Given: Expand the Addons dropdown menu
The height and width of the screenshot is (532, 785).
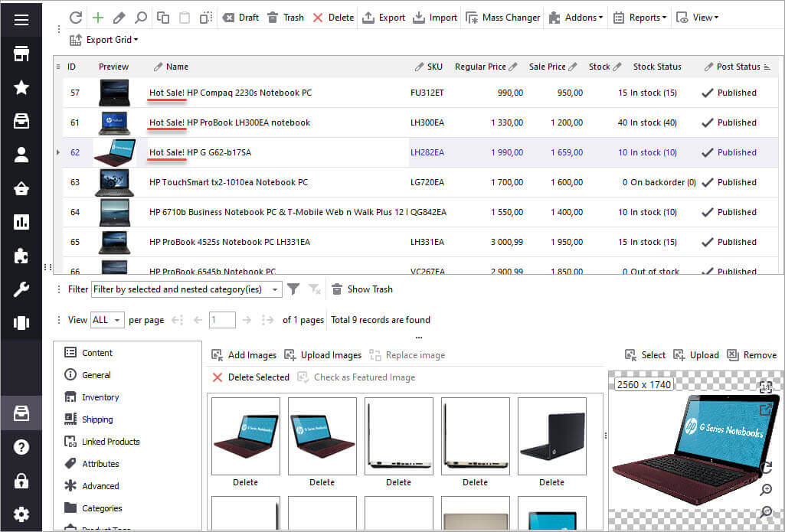Looking at the screenshot, I should (x=577, y=17).
